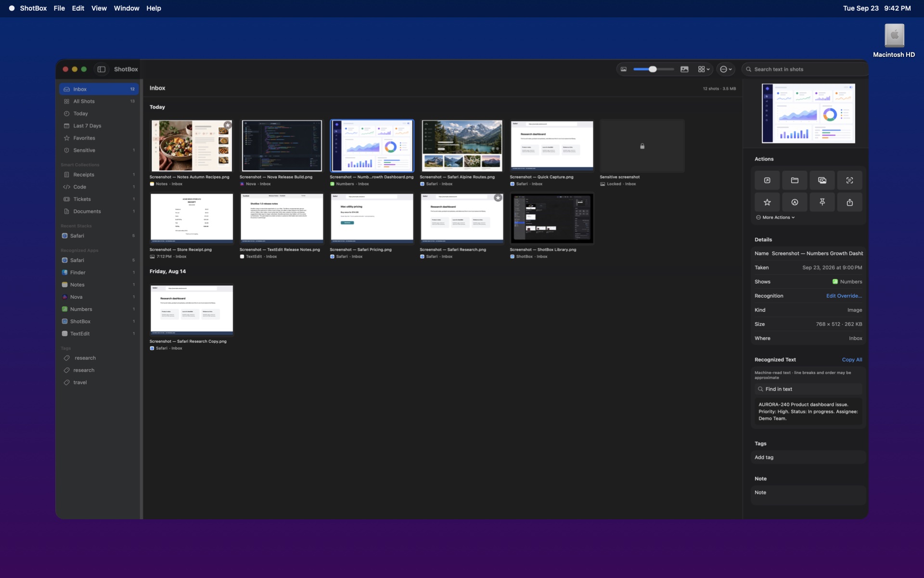This screenshot has height=578, width=924.
Task: Select All Shots in the sidebar
Action: [99, 102]
